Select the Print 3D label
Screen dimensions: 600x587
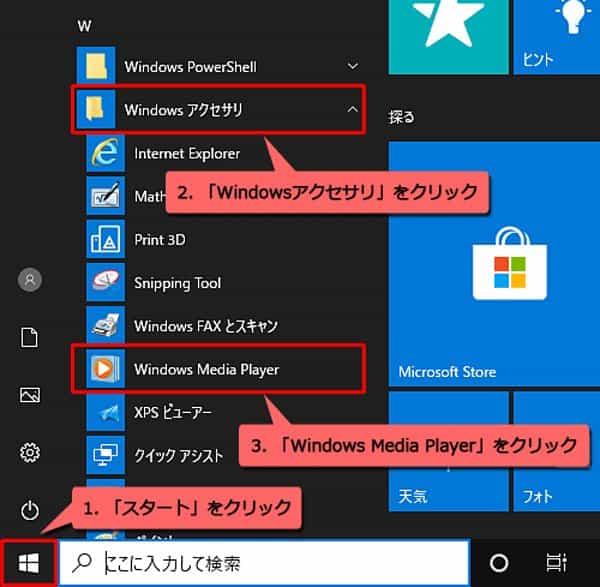[160, 240]
